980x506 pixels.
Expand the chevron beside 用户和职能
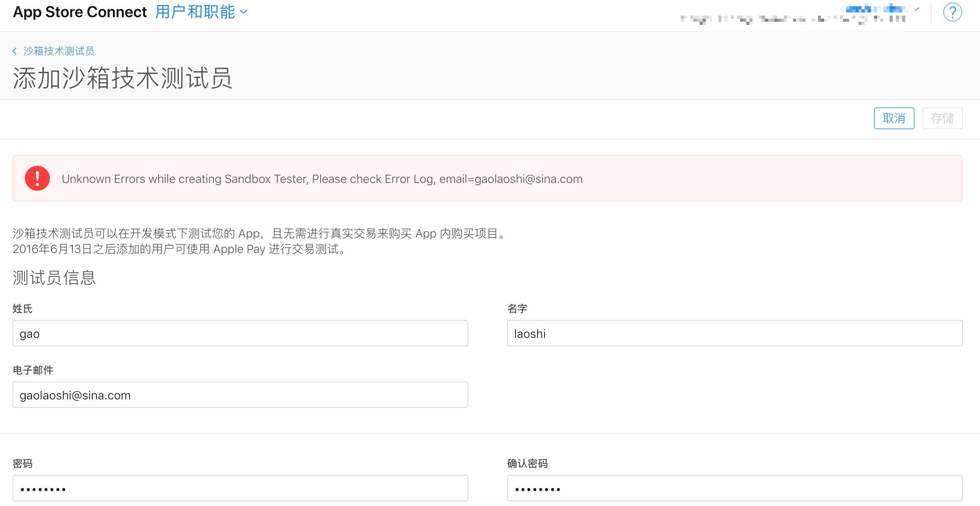pos(244,12)
